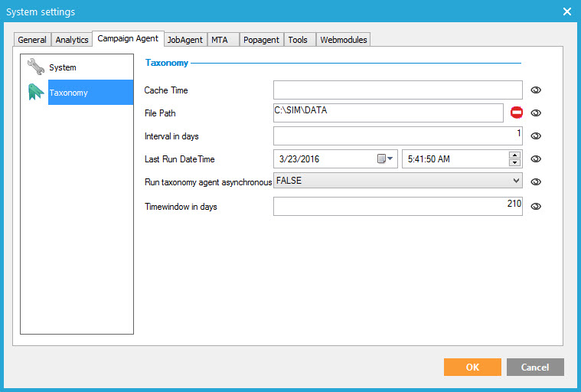Image resolution: width=581 pixels, height=392 pixels.
Task: Click the red error icon beside File Path
Action: (x=517, y=113)
